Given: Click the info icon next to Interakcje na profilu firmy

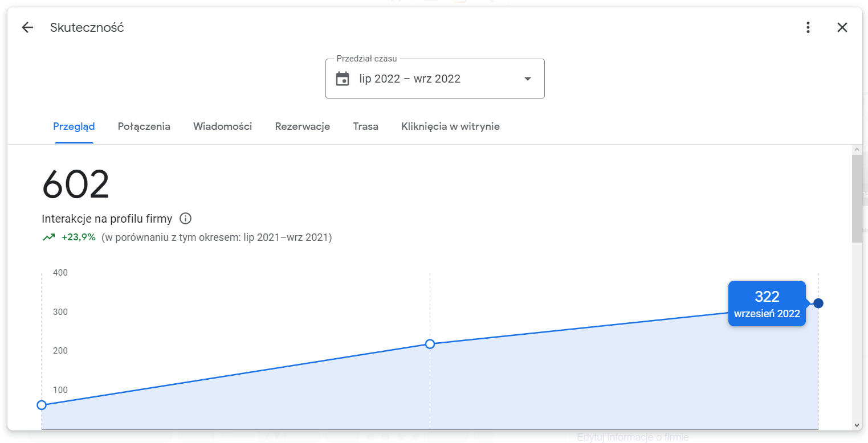Looking at the screenshot, I should tap(186, 218).
